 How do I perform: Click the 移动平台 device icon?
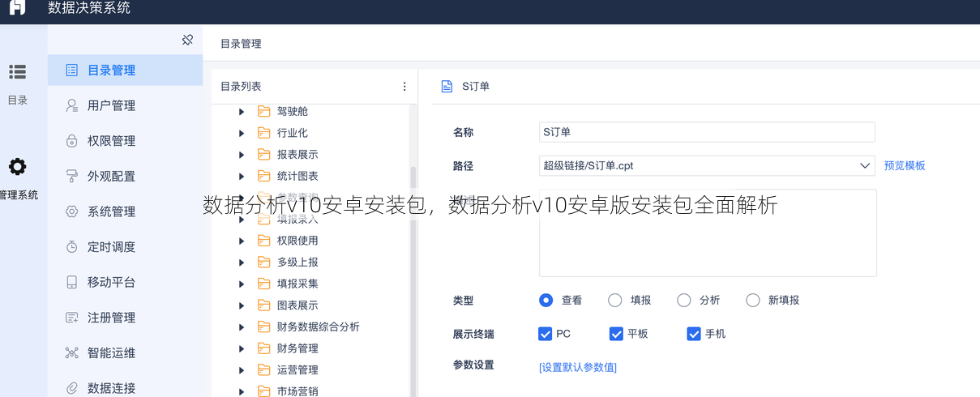pos(71,282)
